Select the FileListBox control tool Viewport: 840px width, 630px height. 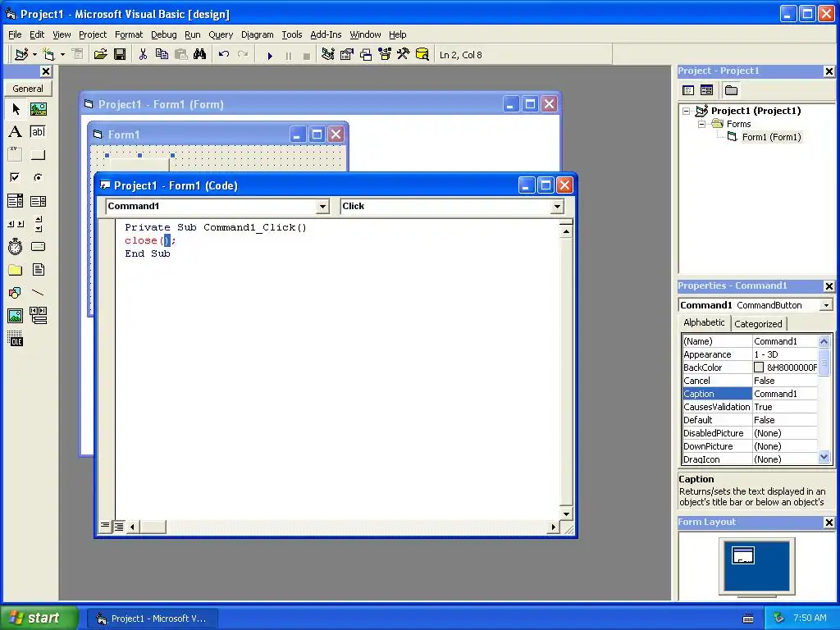(38, 269)
